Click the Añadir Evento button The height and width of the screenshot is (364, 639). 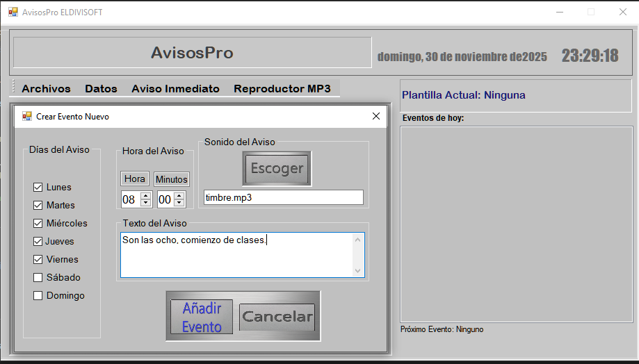[202, 317]
